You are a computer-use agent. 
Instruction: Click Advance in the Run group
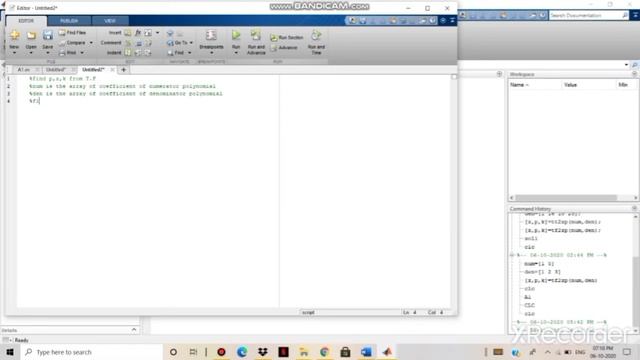284,47
